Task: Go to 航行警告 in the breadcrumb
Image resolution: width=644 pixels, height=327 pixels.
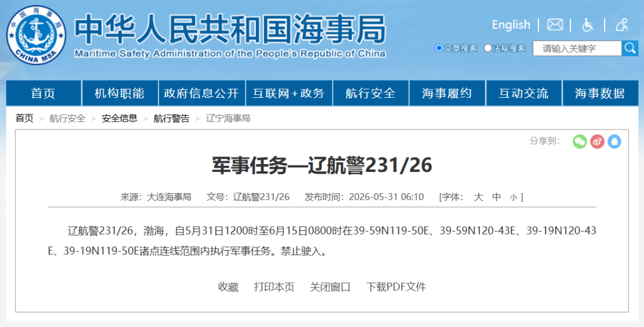Action: (x=172, y=118)
